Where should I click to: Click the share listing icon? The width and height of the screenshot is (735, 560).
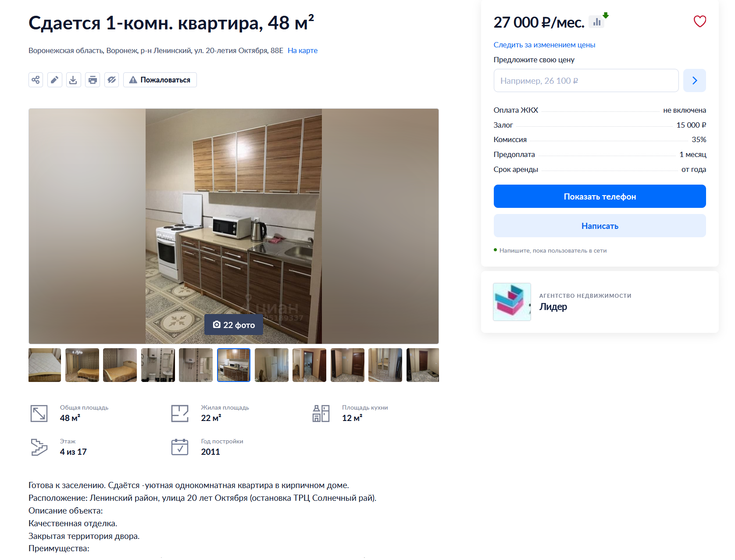click(36, 80)
